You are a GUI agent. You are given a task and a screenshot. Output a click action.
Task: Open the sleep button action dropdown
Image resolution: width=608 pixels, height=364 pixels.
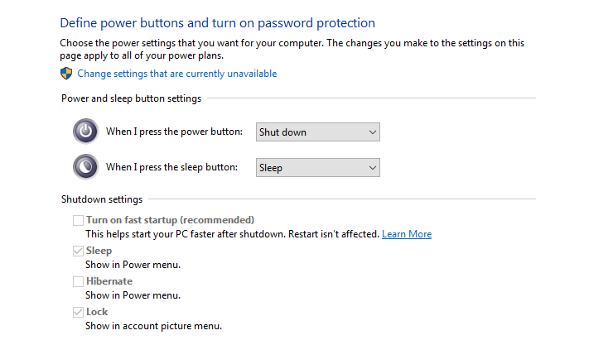point(317,168)
